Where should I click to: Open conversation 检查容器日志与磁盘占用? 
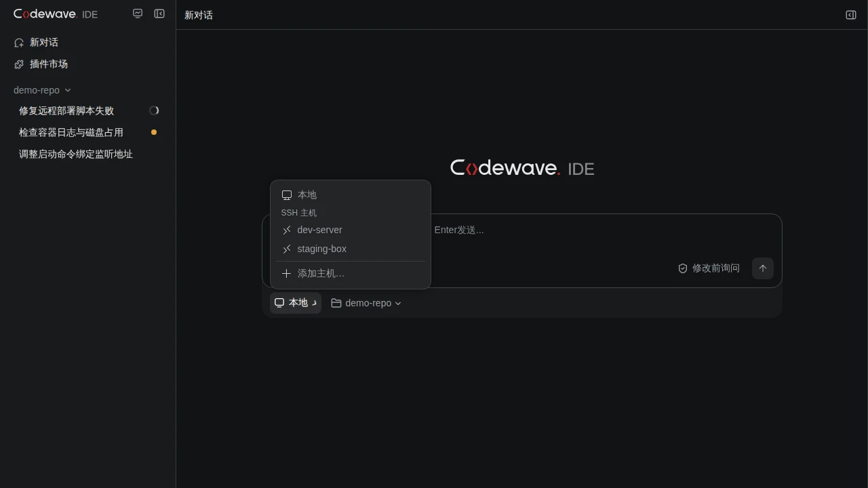[87, 132]
